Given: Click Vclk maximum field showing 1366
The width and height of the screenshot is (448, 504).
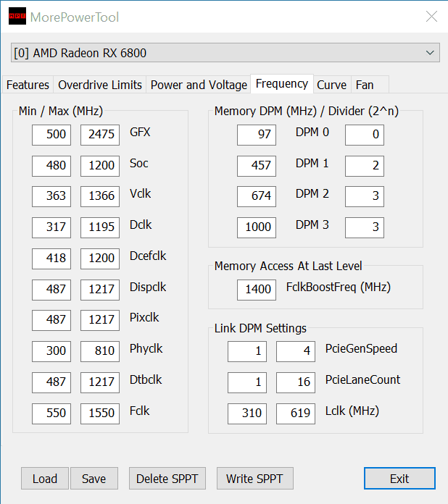Looking at the screenshot, I should tap(100, 196).
